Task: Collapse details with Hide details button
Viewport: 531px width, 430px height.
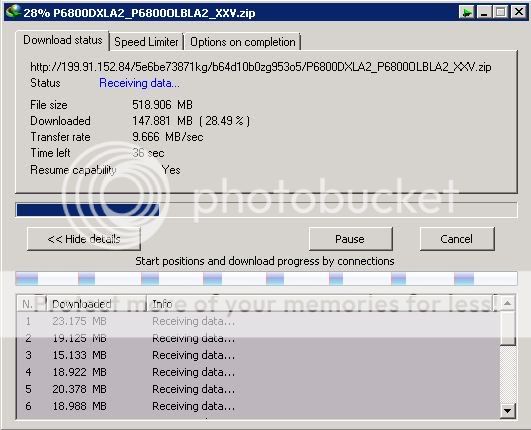Action: tap(84, 239)
